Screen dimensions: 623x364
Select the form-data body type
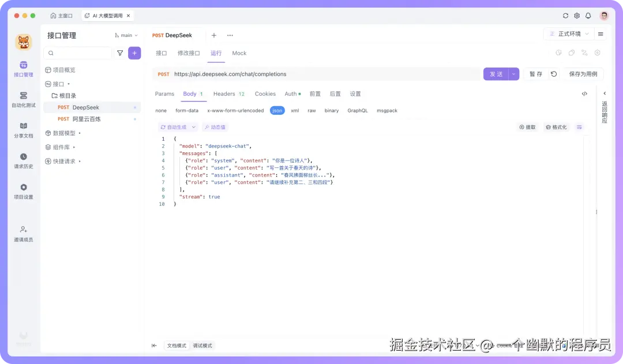pos(187,111)
